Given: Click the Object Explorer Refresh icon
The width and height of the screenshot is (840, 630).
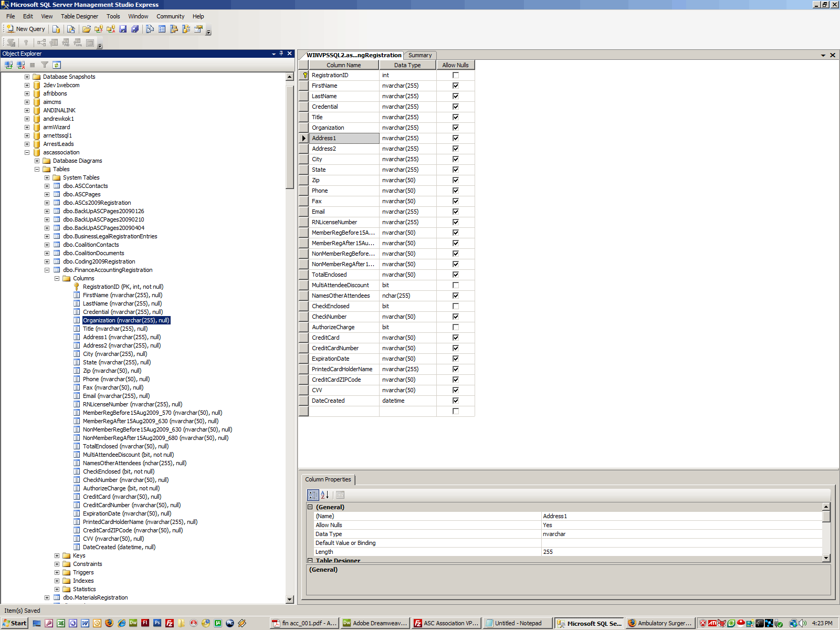Looking at the screenshot, I should coord(57,65).
